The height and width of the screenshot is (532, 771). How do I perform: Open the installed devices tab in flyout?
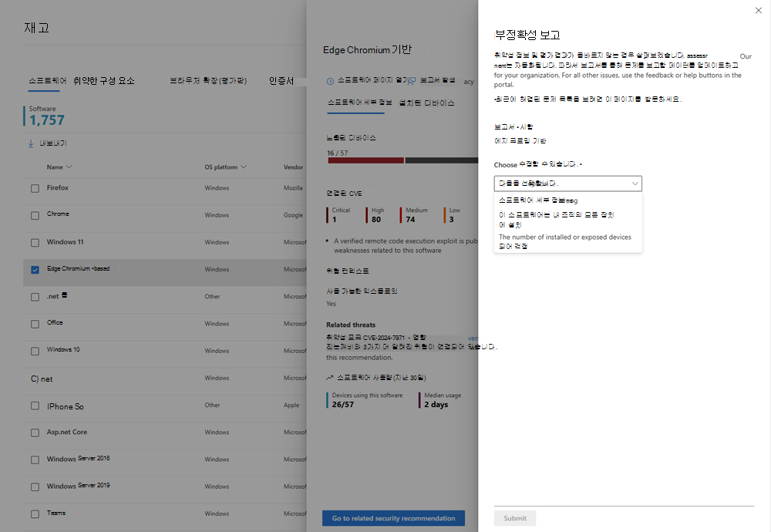tap(427, 103)
